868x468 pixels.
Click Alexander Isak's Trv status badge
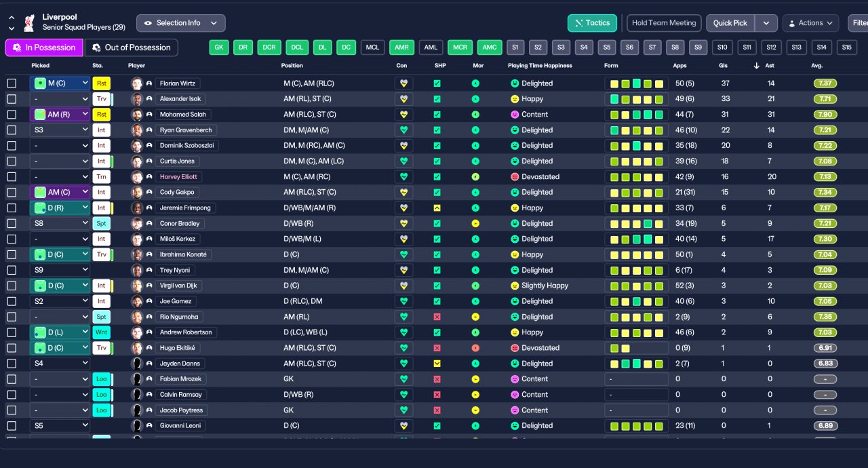click(x=101, y=99)
